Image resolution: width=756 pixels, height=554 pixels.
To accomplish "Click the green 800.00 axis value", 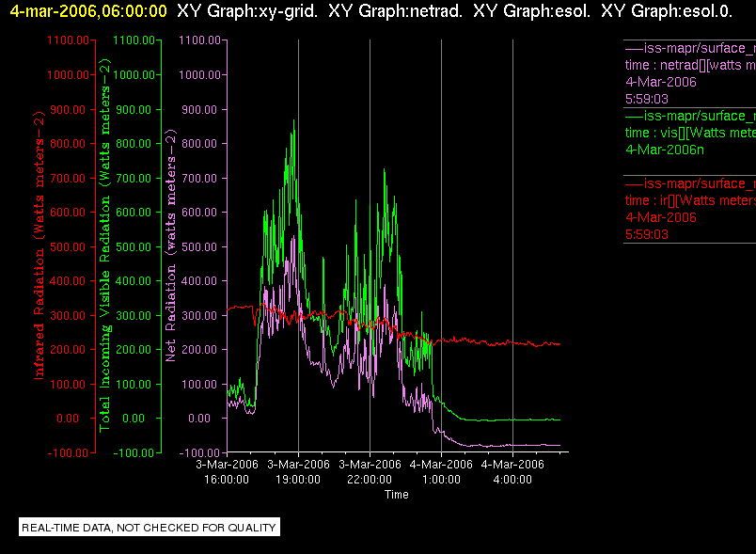I will click(x=134, y=143).
